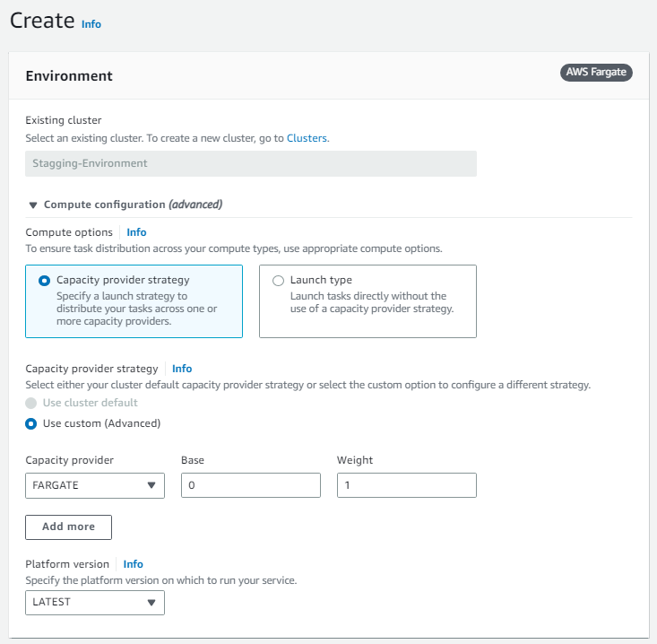Click the AWS Fargate badge

coord(596,73)
